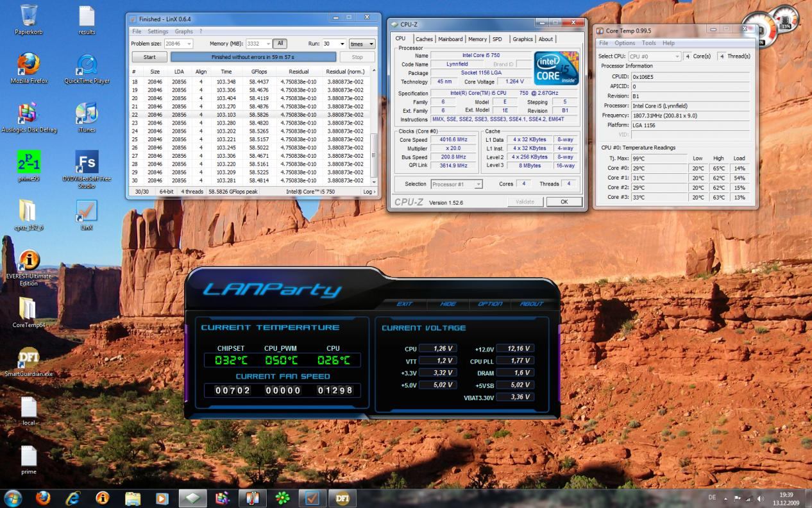Screen dimensions: 812x508
Task: Open Select CPU dropdown in Core Temp
Action: point(654,56)
